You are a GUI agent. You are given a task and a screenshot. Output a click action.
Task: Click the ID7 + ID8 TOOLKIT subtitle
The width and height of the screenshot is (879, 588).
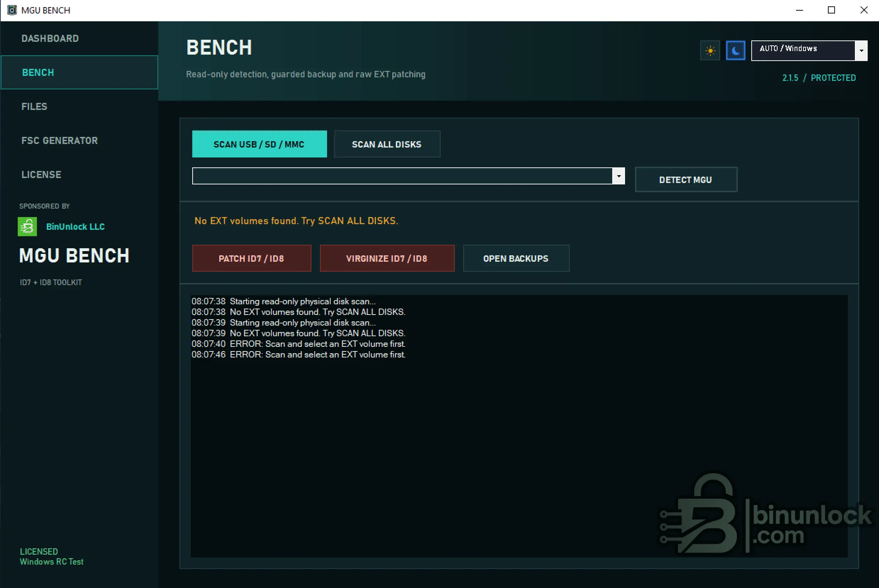click(51, 282)
